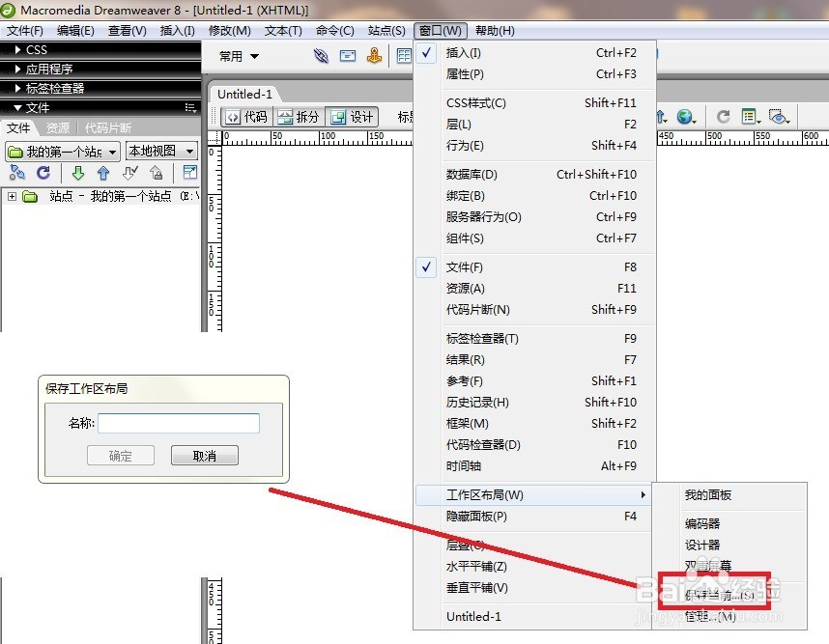Close the open 窗口(W) menu
This screenshot has width=829, height=644.
tap(441, 31)
